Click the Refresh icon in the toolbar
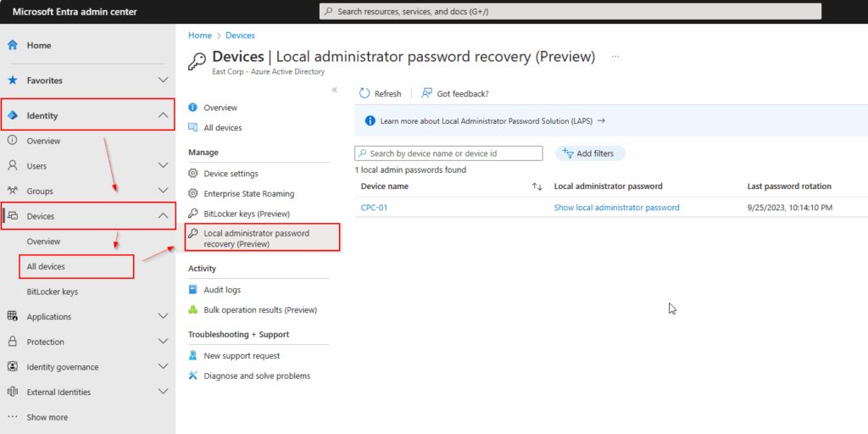Image resolution: width=868 pixels, height=434 pixels. pos(365,93)
